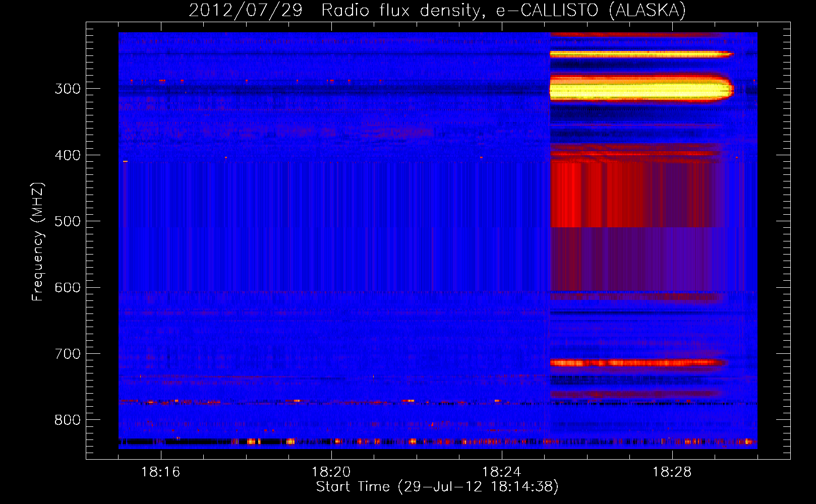Click the 'Frequency (MHZ)' axis label

[x=38, y=241]
